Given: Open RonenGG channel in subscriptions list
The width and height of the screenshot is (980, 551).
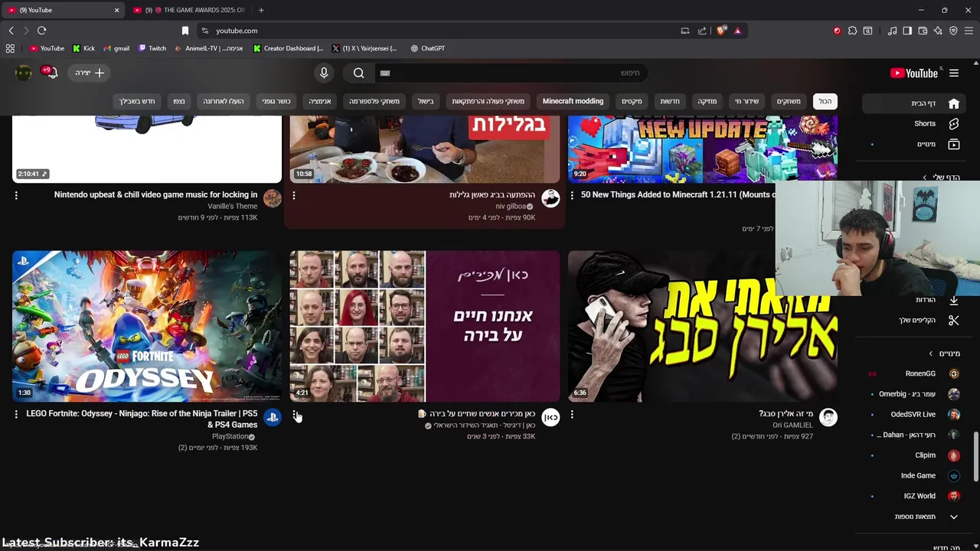Looking at the screenshot, I should coord(914,373).
